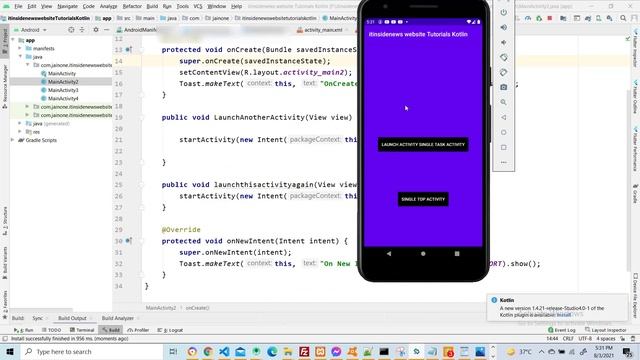The width and height of the screenshot is (640, 360).
Task: Open the VCS menu
Action: tap(198, 6)
